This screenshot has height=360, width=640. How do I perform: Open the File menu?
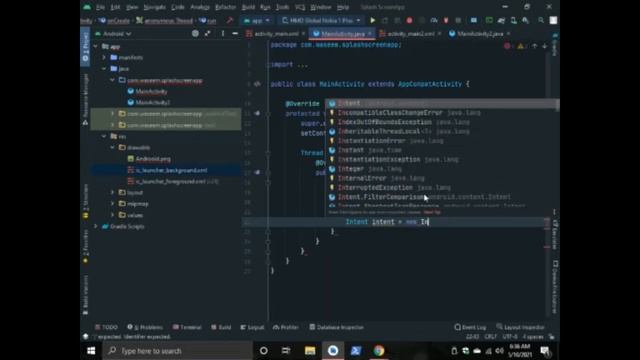click(100, 7)
